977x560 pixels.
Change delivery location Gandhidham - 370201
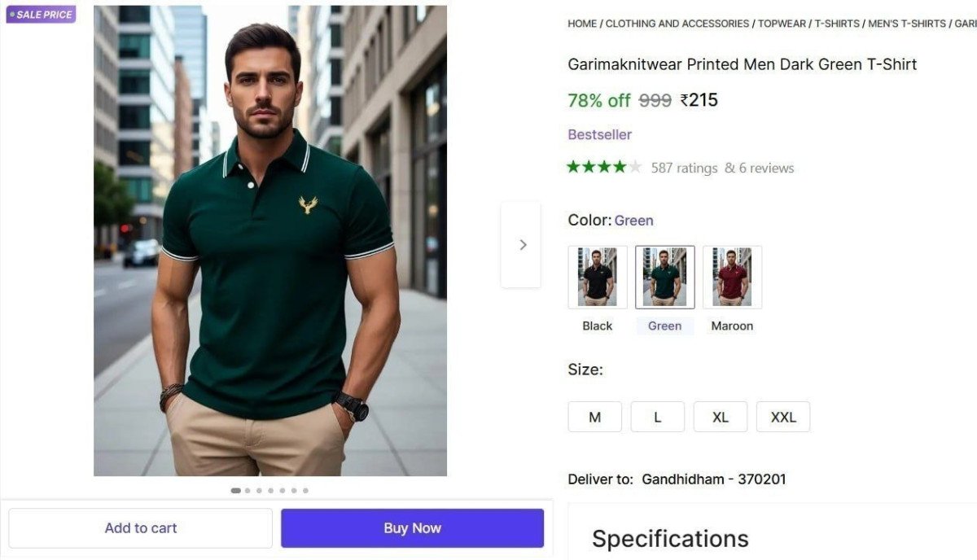(713, 479)
